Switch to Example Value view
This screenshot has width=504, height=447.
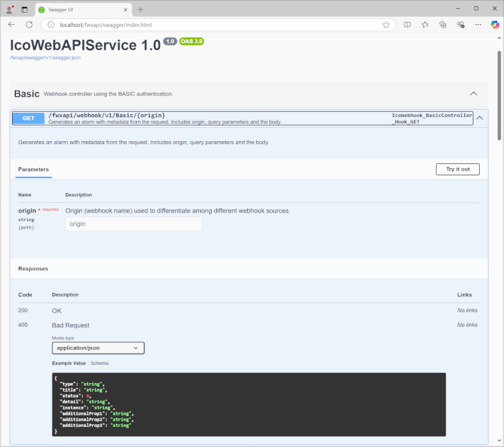[x=69, y=363]
